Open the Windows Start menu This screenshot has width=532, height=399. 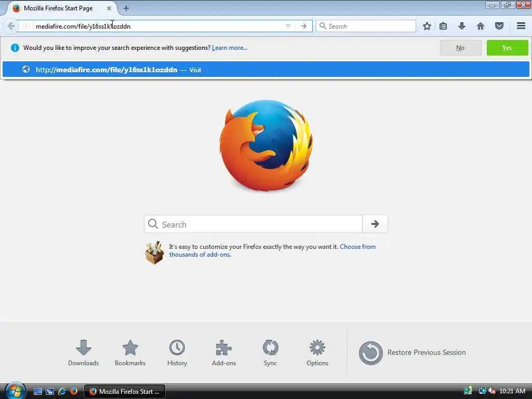pos(15,391)
